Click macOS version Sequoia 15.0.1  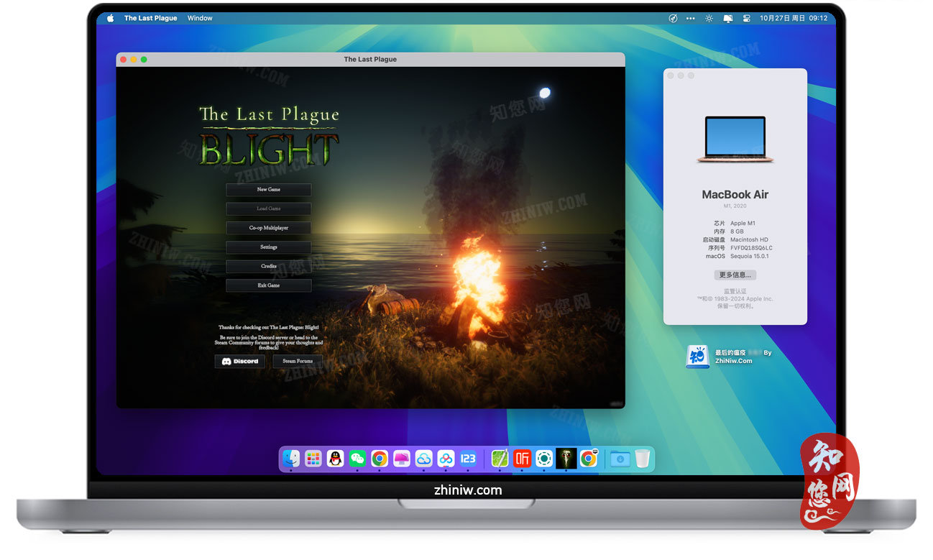pyautogui.click(x=750, y=256)
